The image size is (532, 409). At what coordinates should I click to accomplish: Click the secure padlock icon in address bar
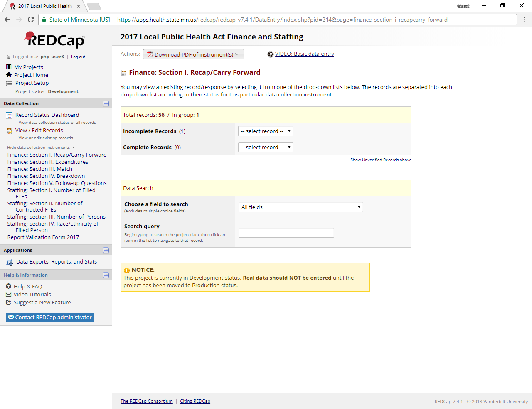[x=44, y=20]
